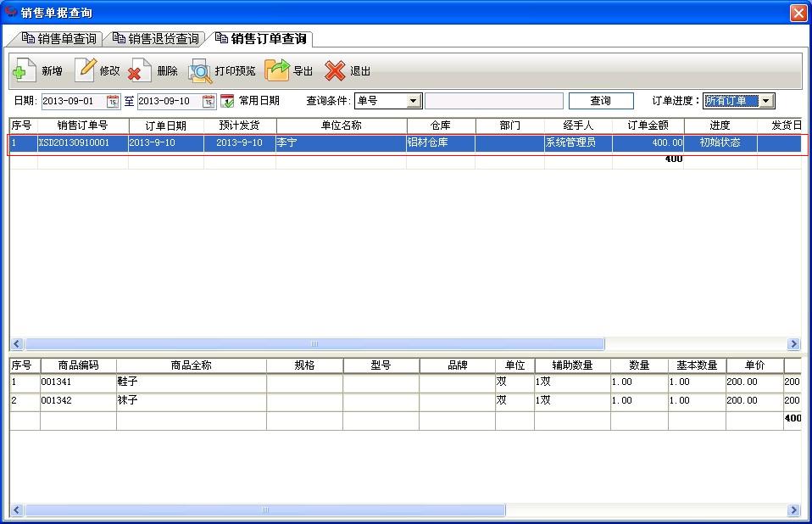
Task: Switch to 销售单查询 tab
Action: click(x=59, y=39)
